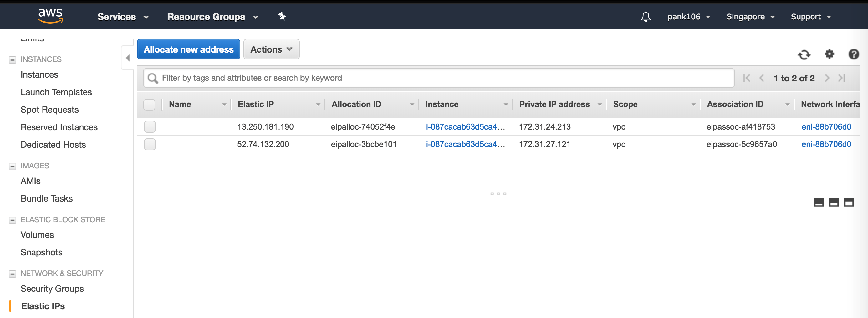Open the Services menu
Screen dimensions: 868x318
[123, 17]
